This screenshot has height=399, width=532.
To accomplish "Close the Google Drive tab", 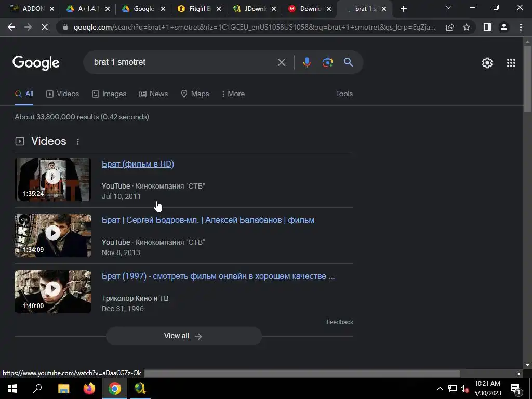I will pyautogui.click(x=163, y=9).
